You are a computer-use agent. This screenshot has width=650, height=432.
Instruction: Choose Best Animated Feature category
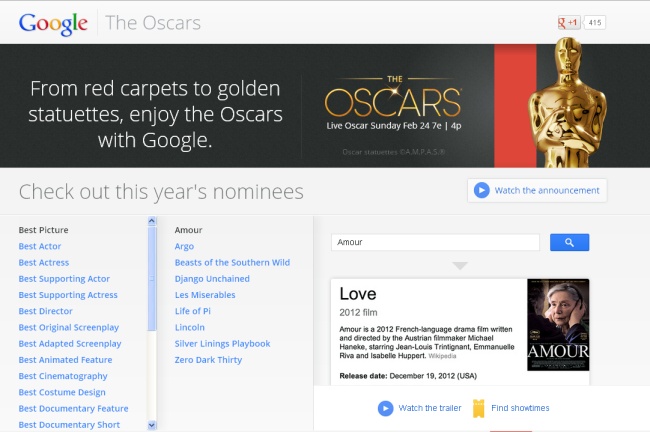pyautogui.click(x=65, y=360)
